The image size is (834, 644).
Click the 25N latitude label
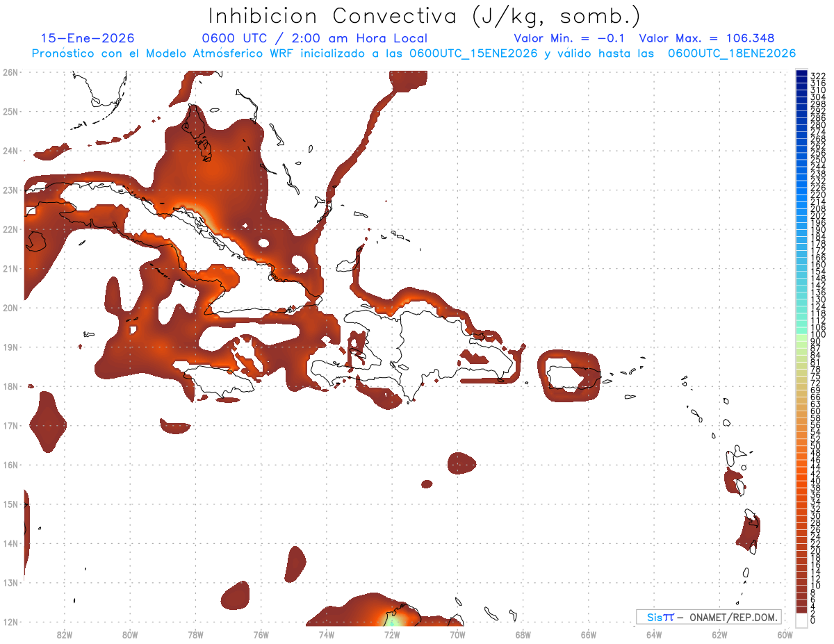[x=10, y=111]
